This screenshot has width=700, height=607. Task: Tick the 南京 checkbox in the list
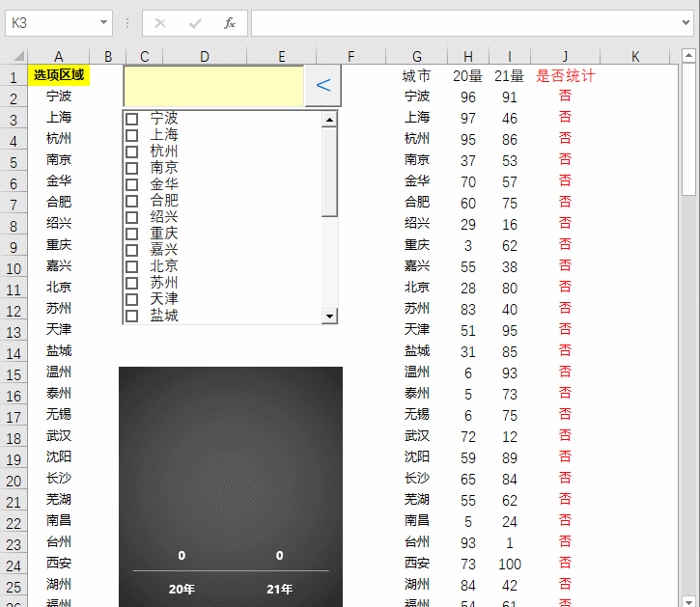(x=131, y=168)
